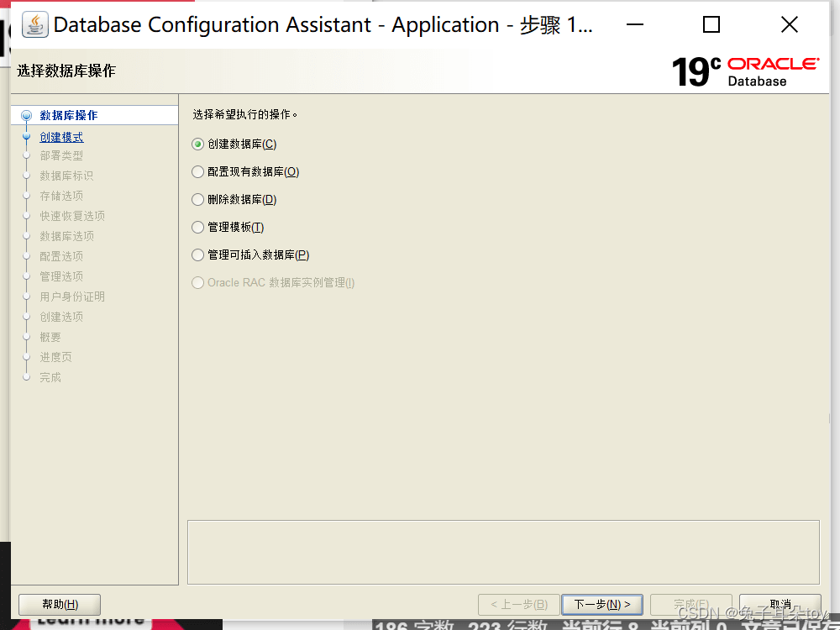The height and width of the screenshot is (630, 840).
Task: Click the 创建选项 step in sidebar
Action: [61, 318]
